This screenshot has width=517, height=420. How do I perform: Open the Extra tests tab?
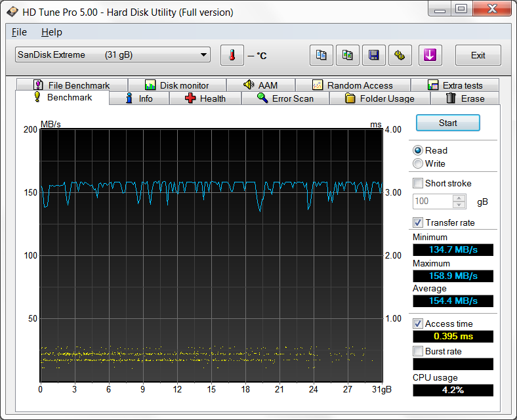(x=455, y=85)
